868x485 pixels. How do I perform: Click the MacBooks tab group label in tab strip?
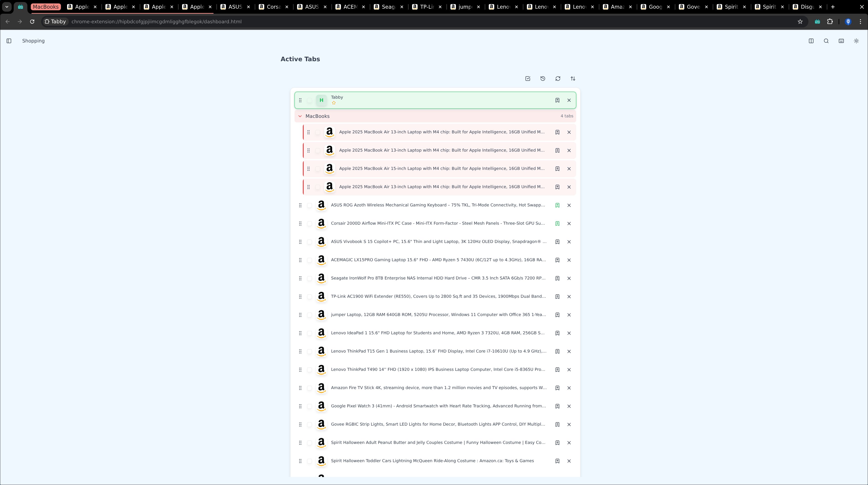click(x=45, y=7)
